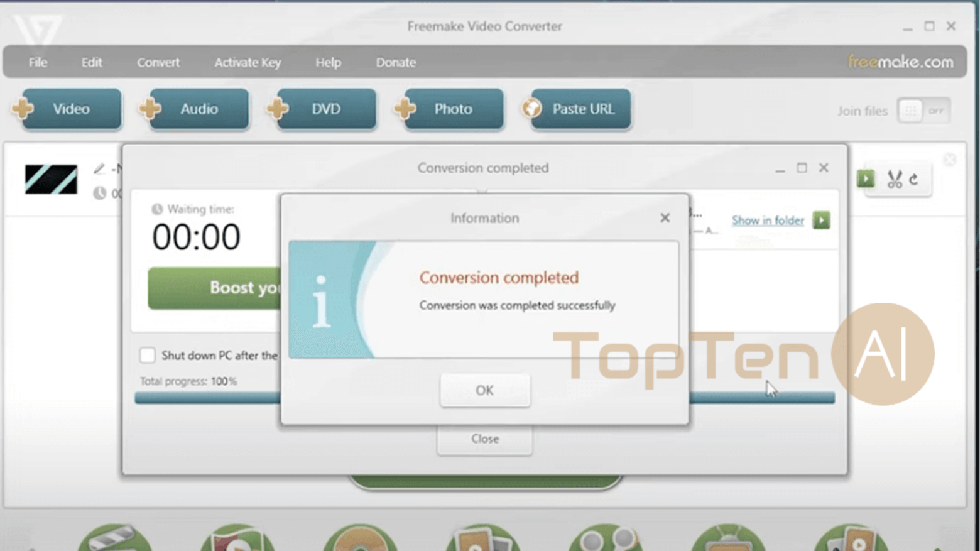Select the video thumbnail in the file list
This screenshot has width=980, height=551.
pyautogui.click(x=50, y=179)
